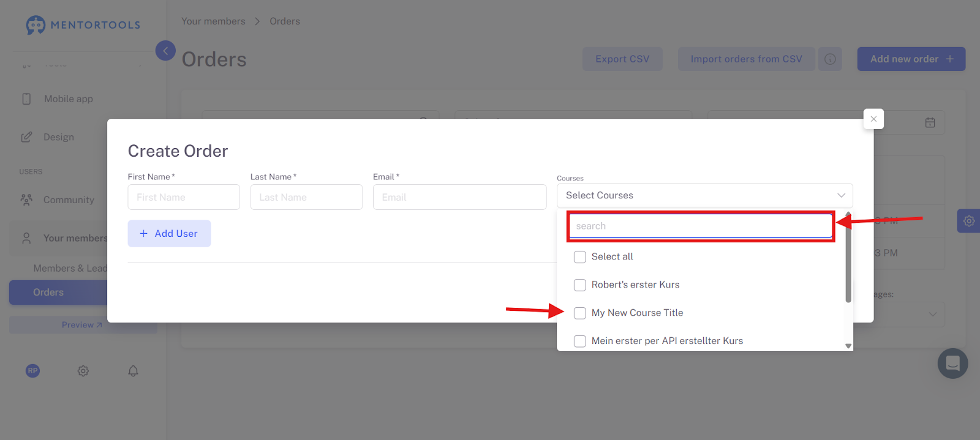Click Orders breadcrumb

coord(285,21)
